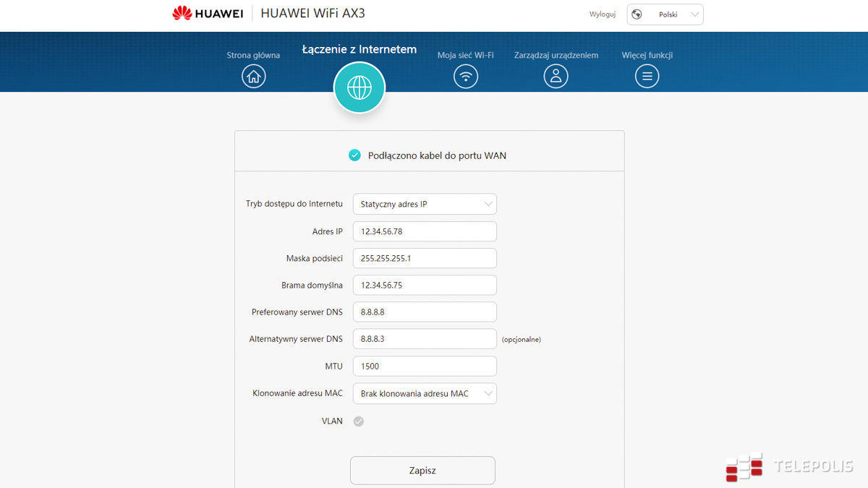The width and height of the screenshot is (868, 488).
Task: Expand the Tryb dostępu do Internetu dropdown
Action: click(x=425, y=204)
